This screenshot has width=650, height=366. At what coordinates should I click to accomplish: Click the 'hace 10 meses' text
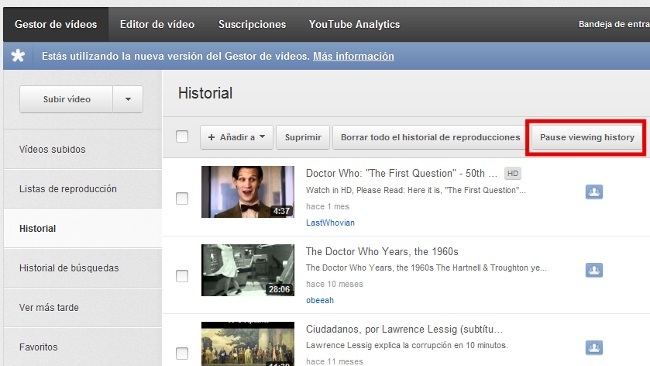(335, 284)
